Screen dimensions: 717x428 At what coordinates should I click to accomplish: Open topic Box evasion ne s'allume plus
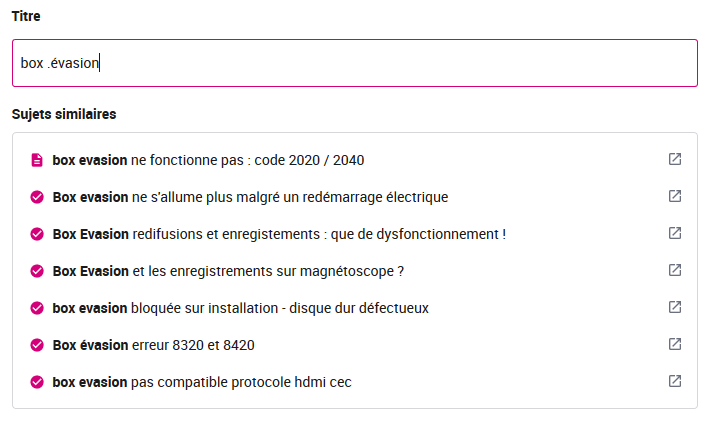(250, 197)
